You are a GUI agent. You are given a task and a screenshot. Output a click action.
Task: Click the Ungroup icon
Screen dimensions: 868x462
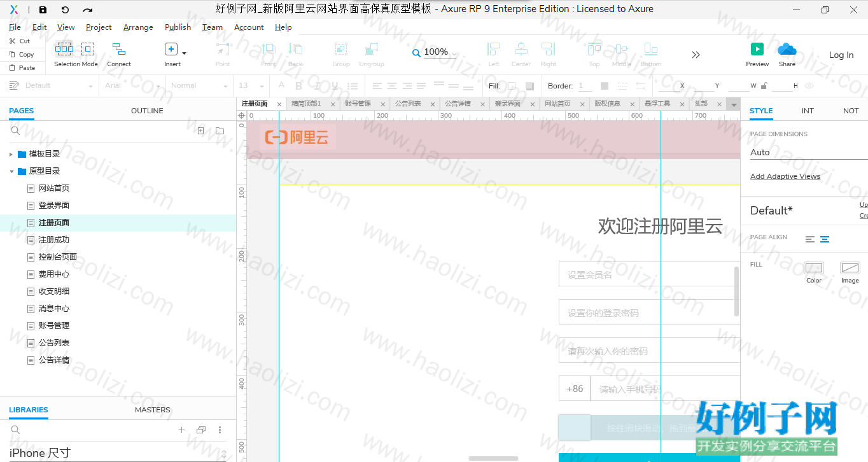tap(372, 49)
